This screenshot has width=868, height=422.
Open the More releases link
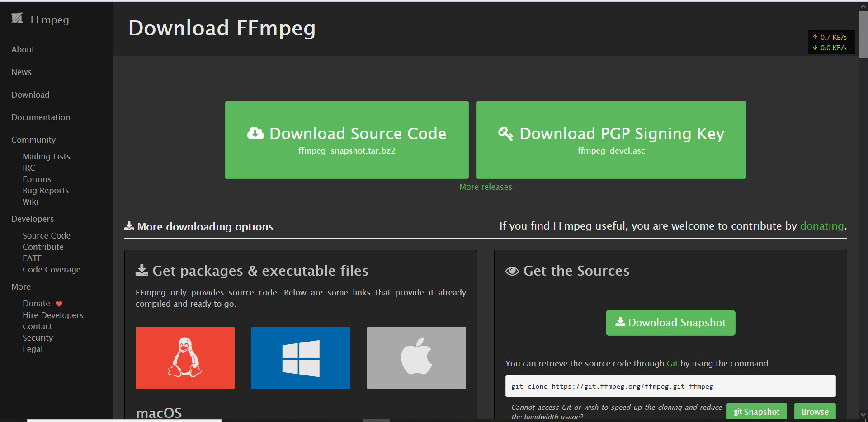(x=486, y=187)
